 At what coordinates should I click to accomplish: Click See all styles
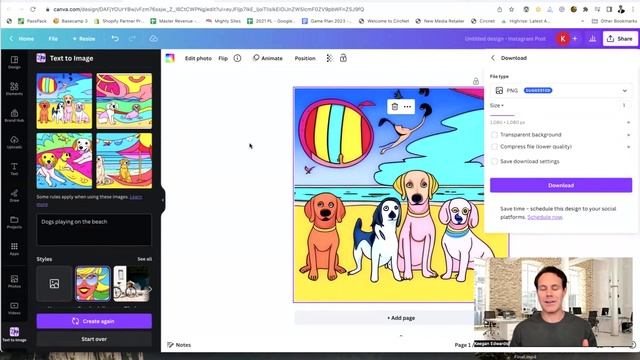pyautogui.click(x=144, y=259)
